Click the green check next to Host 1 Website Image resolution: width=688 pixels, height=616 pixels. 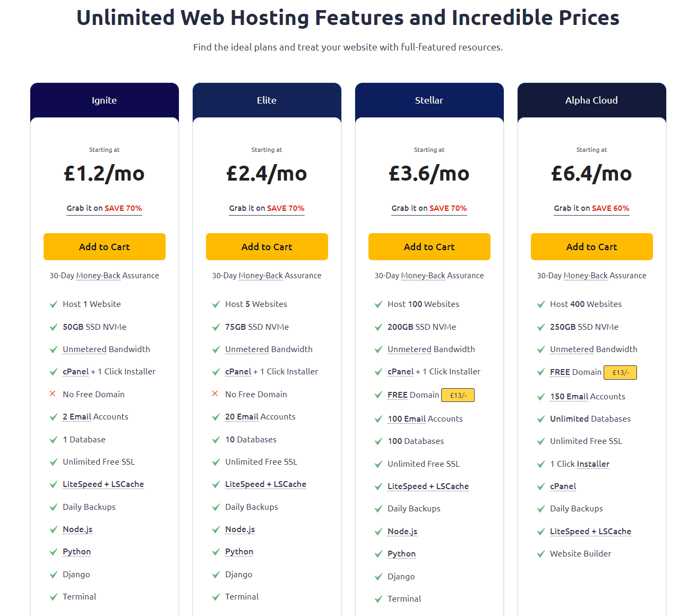tap(54, 304)
